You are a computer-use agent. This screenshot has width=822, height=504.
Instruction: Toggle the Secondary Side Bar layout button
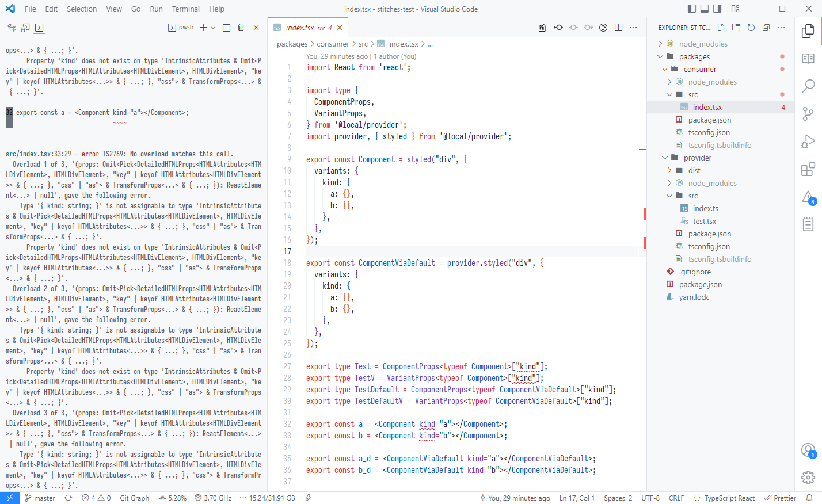(x=717, y=9)
